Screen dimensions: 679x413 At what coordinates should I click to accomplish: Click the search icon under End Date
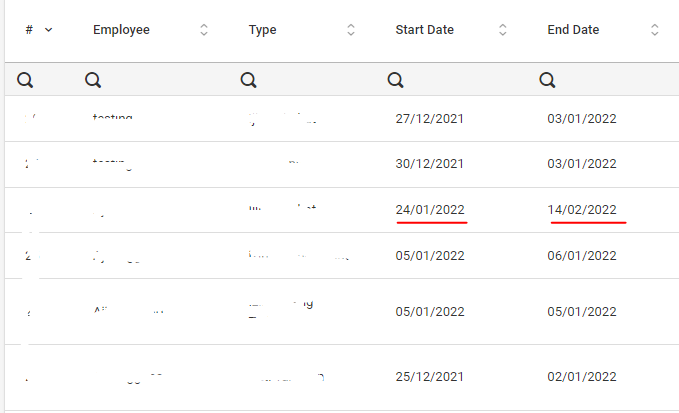click(x=548, y=80)
